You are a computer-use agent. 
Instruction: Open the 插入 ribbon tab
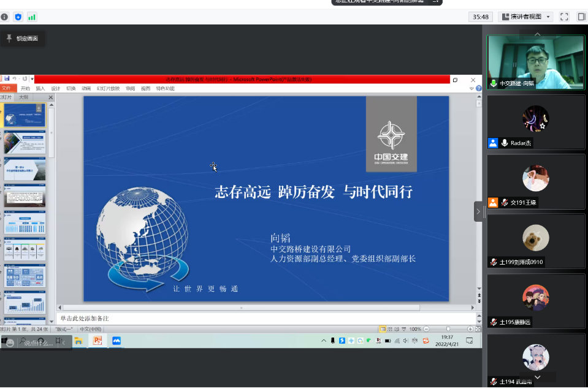click(x=40, y=88)
